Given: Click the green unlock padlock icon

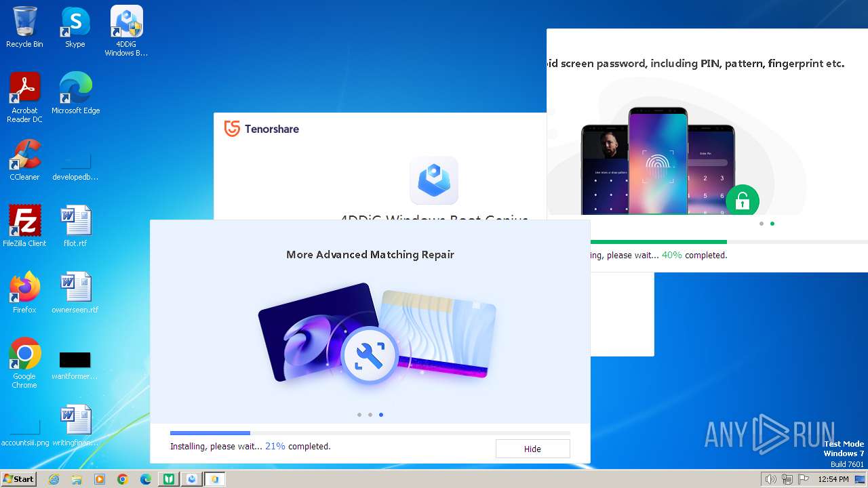Looking at the screenshot, I should (x=742, y=201).
